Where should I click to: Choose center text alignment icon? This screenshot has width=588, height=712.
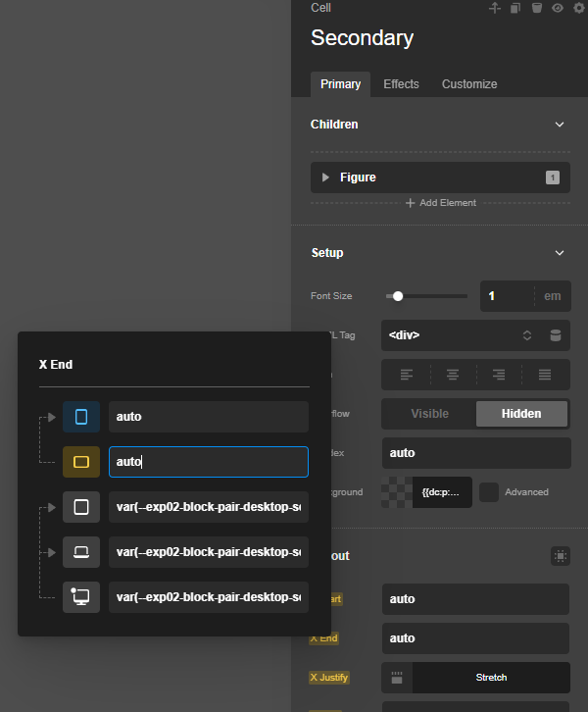pos(453,375)
